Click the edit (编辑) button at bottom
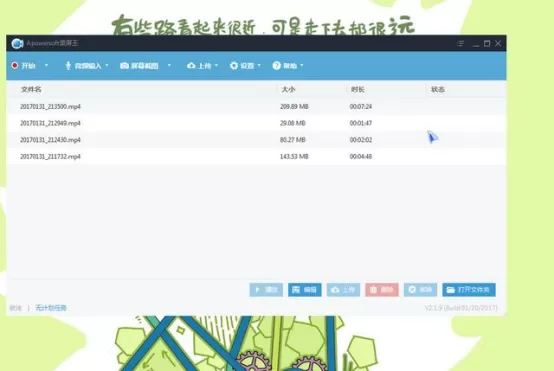Viewport: 554px width, 371px height. (305, 290)
